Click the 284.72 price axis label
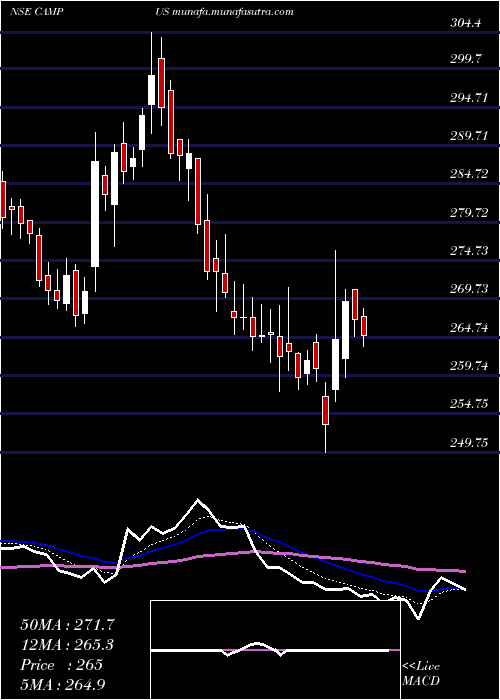 pos(469,175)
